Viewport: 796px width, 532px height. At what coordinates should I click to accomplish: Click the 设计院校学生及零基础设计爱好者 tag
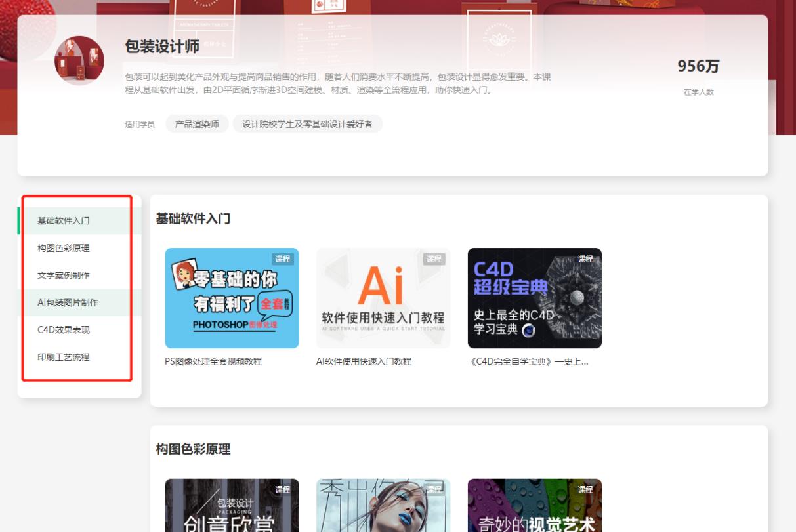[307, 124]
